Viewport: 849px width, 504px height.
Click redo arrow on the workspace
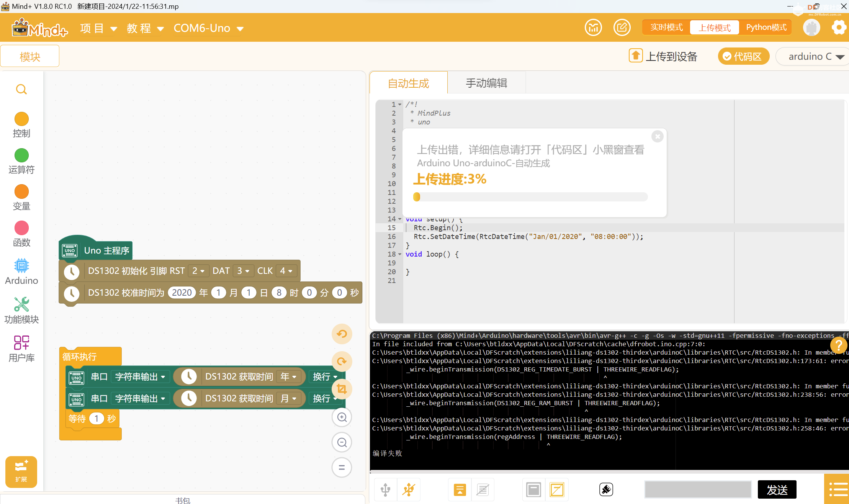342,362
